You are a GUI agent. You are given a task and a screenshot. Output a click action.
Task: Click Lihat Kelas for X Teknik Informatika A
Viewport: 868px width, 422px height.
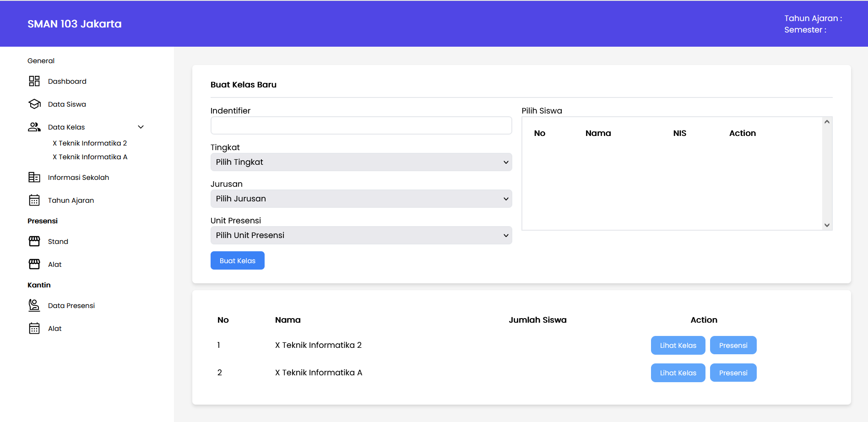(678, 373)
